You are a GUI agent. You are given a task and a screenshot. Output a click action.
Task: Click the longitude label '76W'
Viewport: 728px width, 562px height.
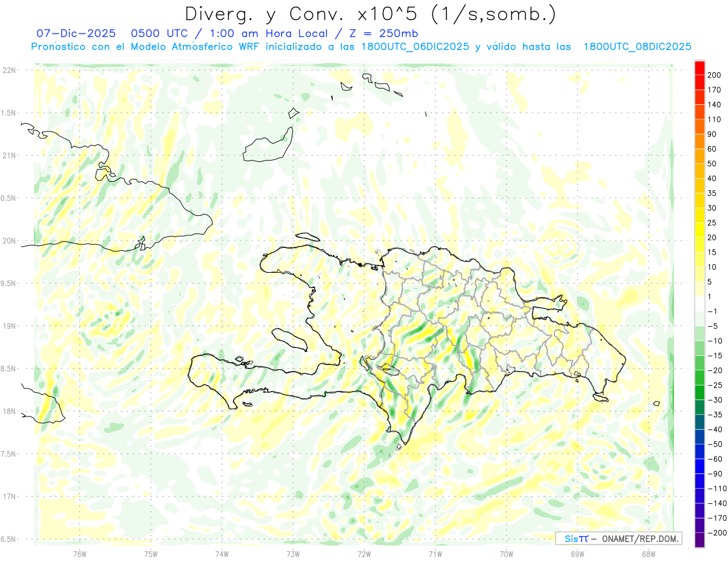(x=79, y=554)
